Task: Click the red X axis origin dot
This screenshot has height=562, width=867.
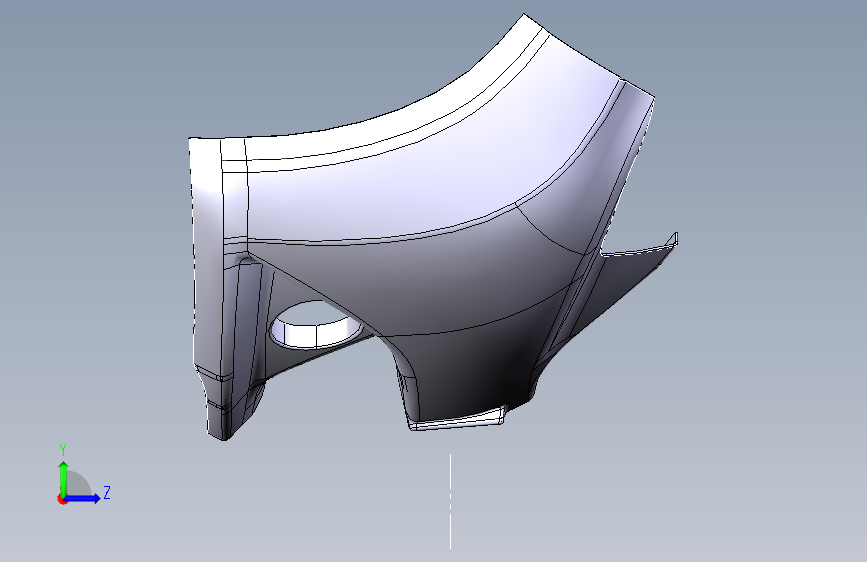Action: 62,499
